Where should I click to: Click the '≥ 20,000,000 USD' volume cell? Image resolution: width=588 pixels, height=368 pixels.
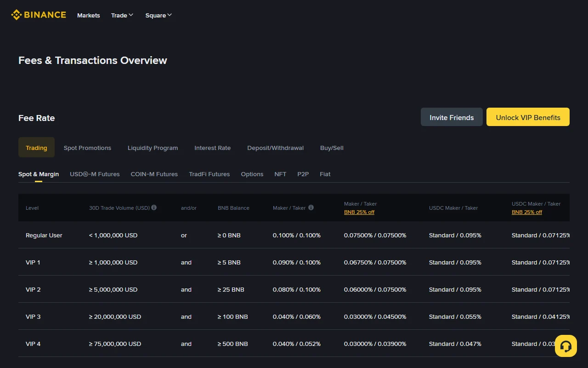tap(115, 316)
